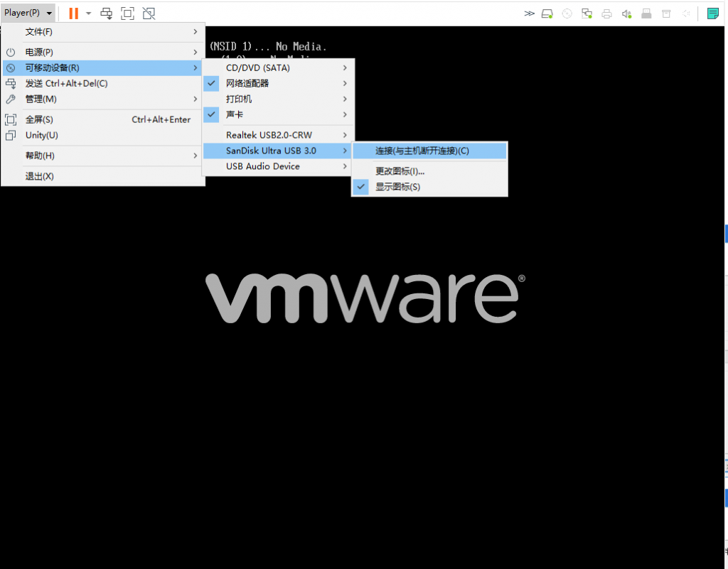Open the teal notes message icon
This screenshot has height=569, width=728.
(x=712, y=13)
